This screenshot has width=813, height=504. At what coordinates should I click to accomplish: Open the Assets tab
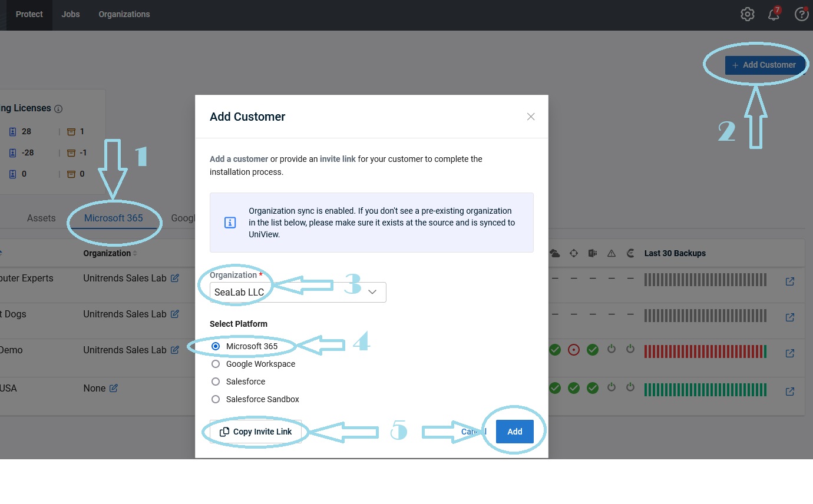point(41,218)
